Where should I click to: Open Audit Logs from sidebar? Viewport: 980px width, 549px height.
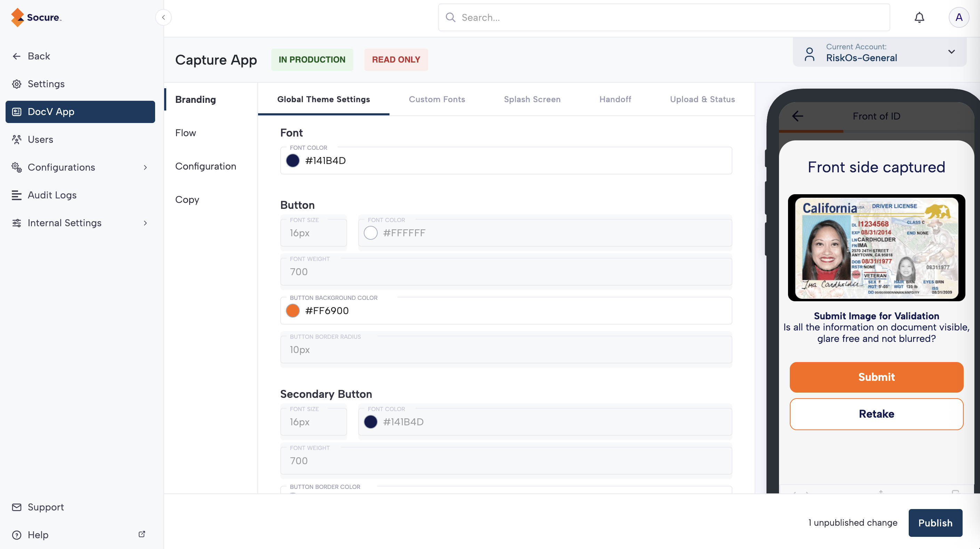tap(52, 195)
